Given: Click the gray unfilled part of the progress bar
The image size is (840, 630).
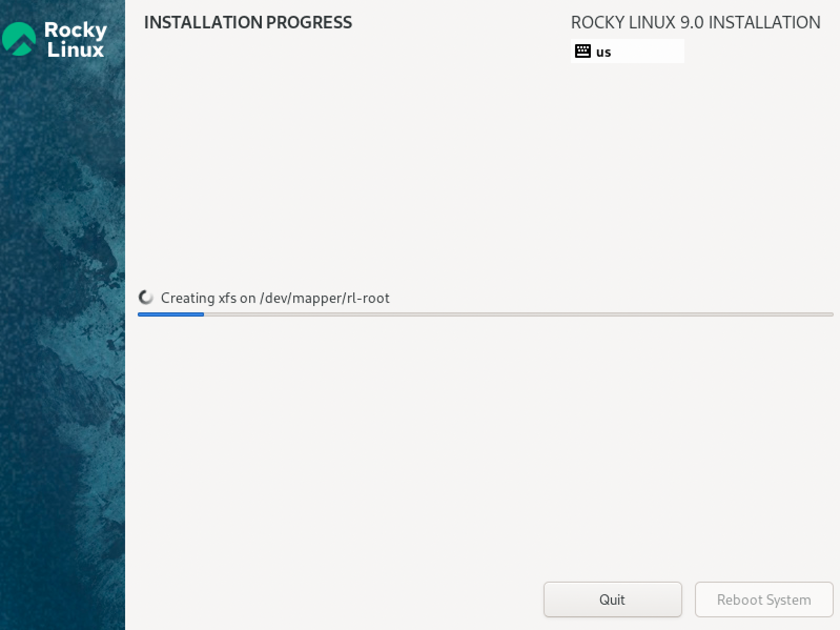Looking at the screenshot, I should tap(518, 314).
